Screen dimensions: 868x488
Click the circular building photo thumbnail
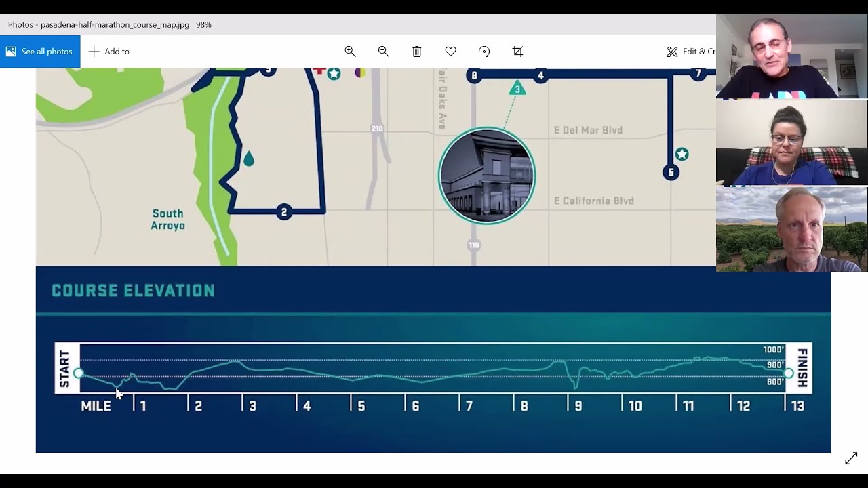pos(487,176)
